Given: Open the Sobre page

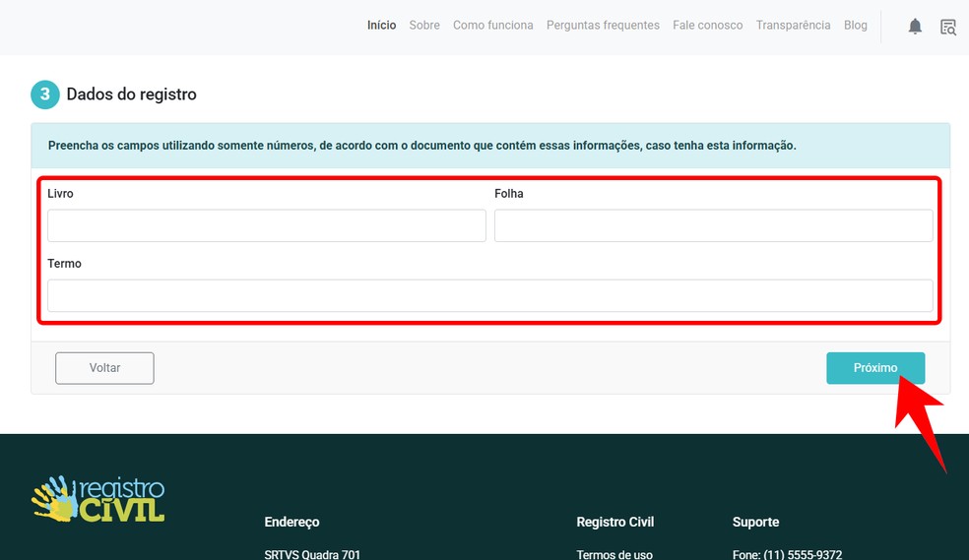Looking at the screenshot, I should (x=424, y=26).
